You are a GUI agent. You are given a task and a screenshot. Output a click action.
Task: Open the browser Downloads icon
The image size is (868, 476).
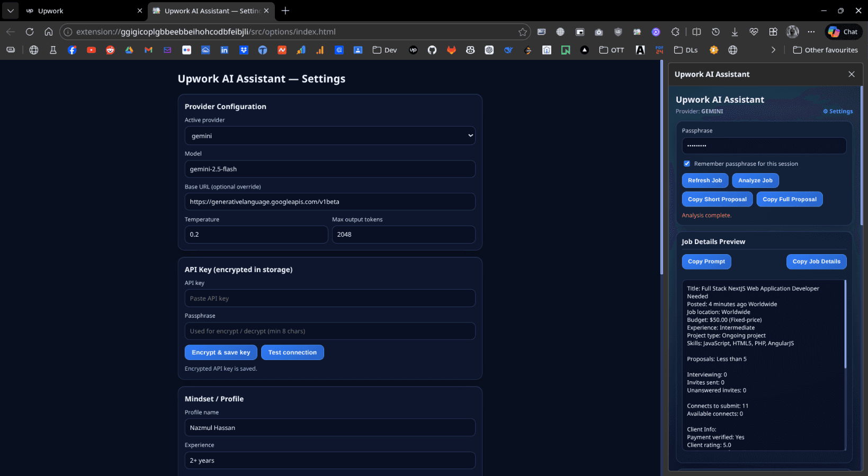[x=735, y=32]
